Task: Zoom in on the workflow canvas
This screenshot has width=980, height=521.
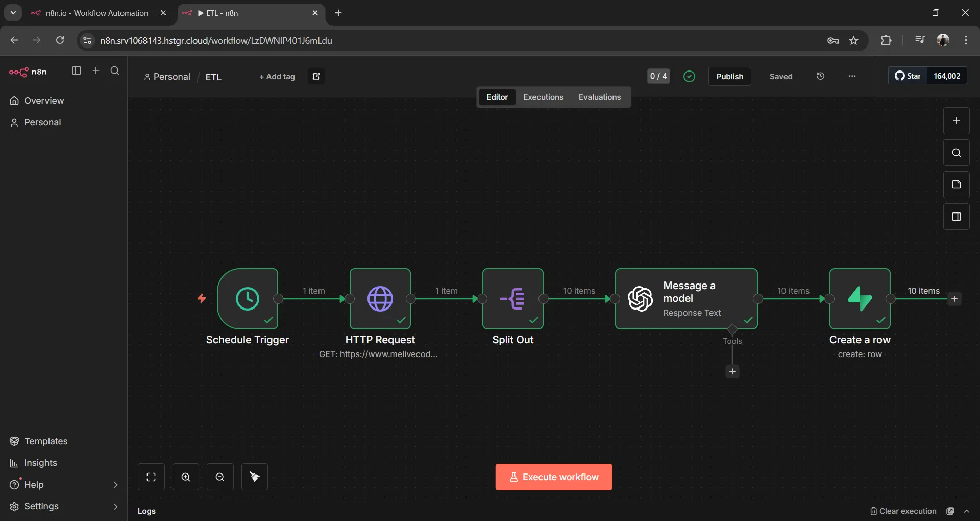Action: tap(186, 477)
